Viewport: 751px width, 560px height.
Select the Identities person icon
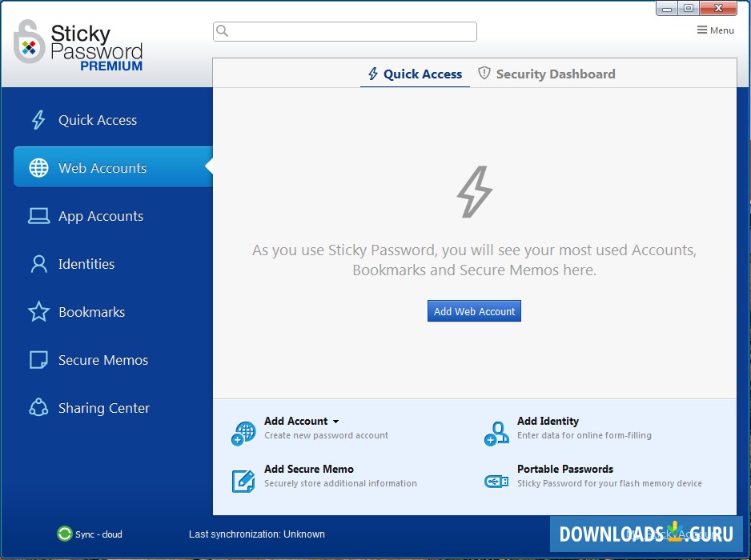click(38, 264)
